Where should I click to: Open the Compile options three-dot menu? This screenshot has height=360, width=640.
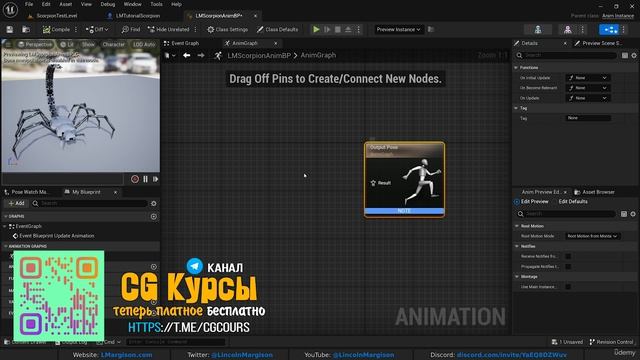tap(76, 29)
